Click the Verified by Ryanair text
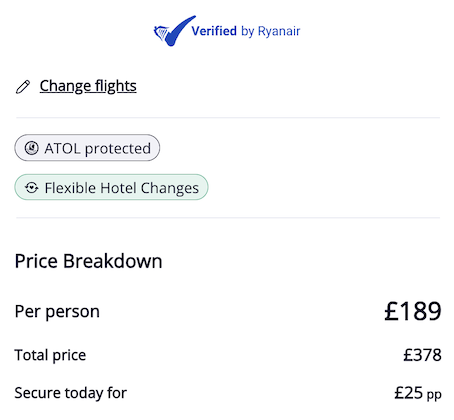This screenshot has height=420, width=454. tap(246, 31)
